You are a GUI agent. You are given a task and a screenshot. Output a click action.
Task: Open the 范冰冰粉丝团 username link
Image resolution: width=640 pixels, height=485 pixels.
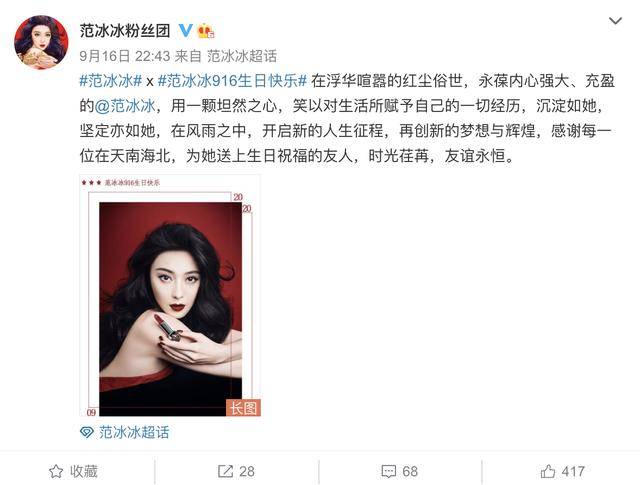click(125, 31)
